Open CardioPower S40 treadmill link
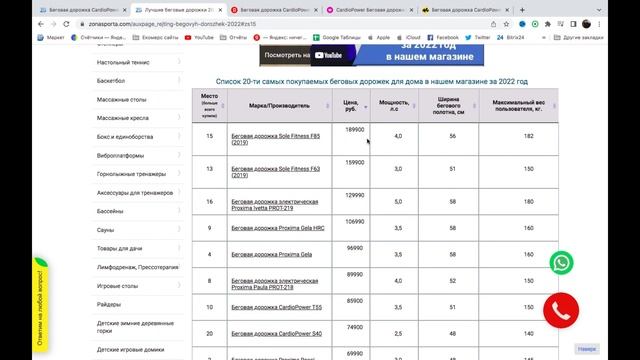The height and width of the screenshot is (360, 640). coord(277,334)
